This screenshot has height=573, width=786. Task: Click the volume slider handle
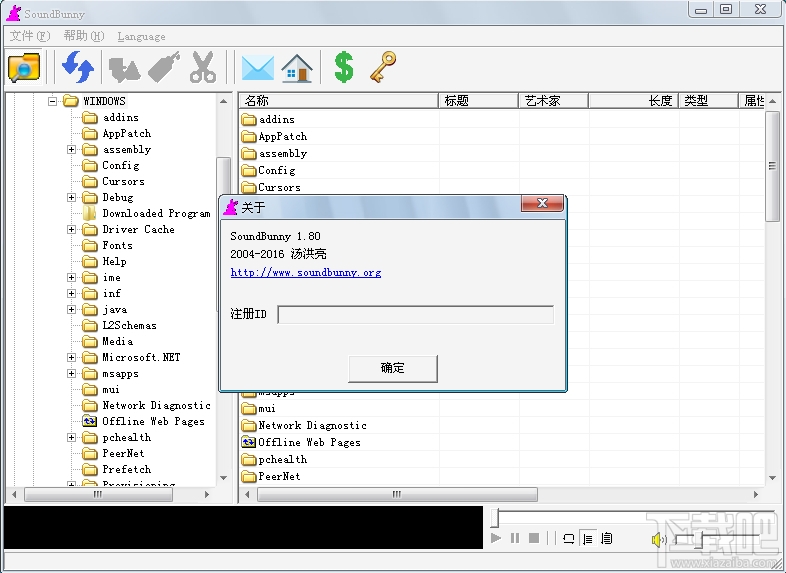click(701, 540)
